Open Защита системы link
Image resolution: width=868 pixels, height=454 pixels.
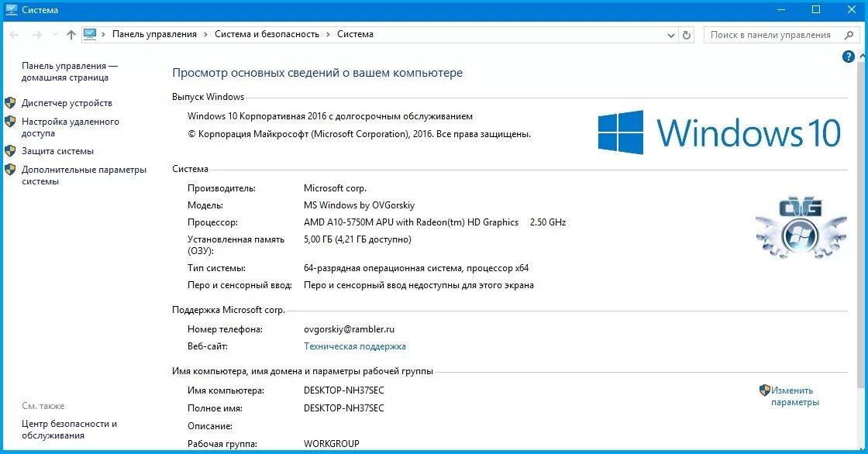[x=57, y=151]
